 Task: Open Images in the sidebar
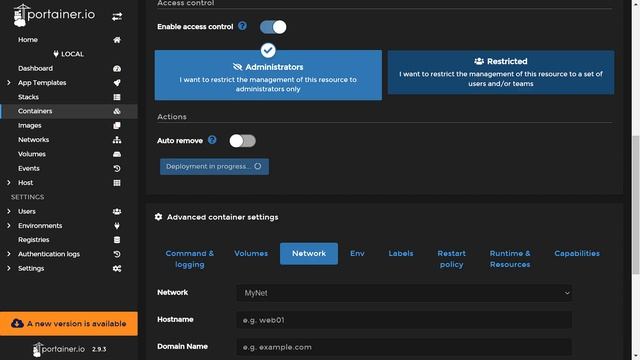click(x=29, y=126)
